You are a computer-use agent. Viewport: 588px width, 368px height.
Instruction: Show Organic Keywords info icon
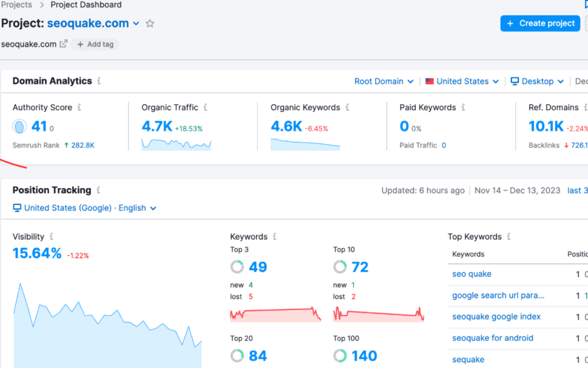[347, 108]
